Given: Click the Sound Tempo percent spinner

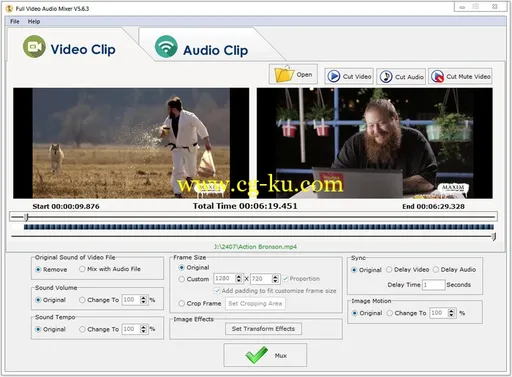Looking at the screenshot, I should click(143, 329).
